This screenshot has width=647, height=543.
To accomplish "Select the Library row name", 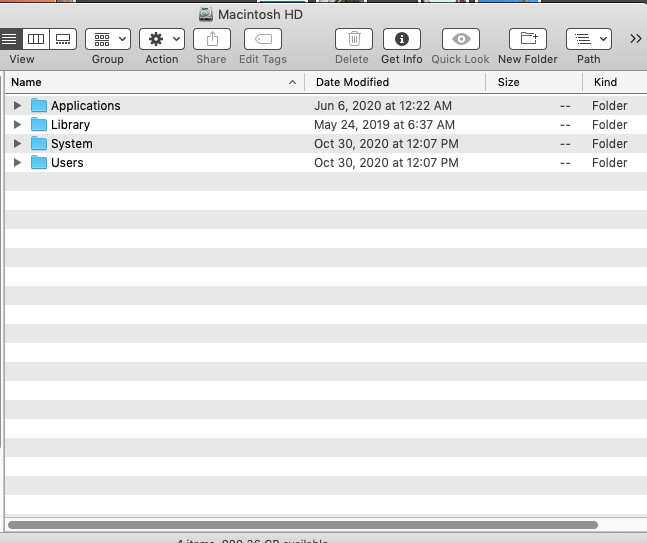I will [x=71, y=125].
